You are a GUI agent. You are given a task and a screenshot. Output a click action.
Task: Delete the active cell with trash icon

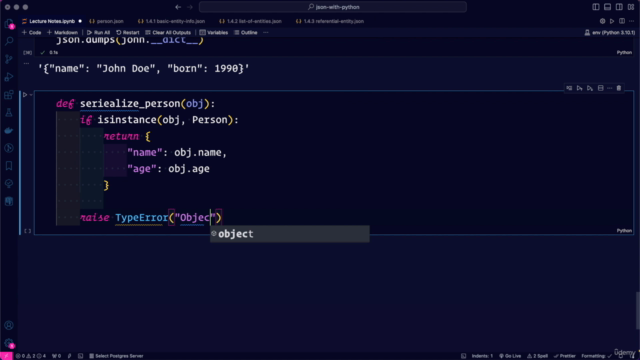click(619, 88)
